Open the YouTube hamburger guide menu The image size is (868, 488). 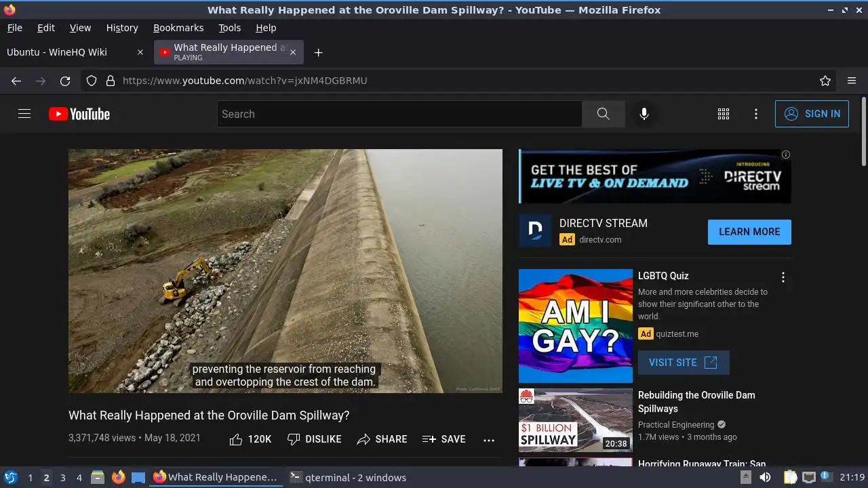(x=24, y=114)
